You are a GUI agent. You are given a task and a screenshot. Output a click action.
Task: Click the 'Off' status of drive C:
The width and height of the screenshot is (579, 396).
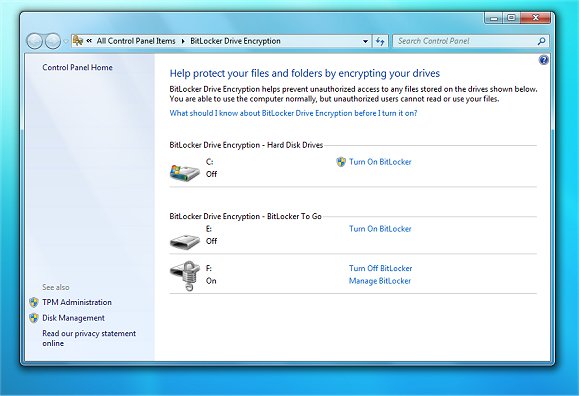pyautogui.click(x=211, y=174)
